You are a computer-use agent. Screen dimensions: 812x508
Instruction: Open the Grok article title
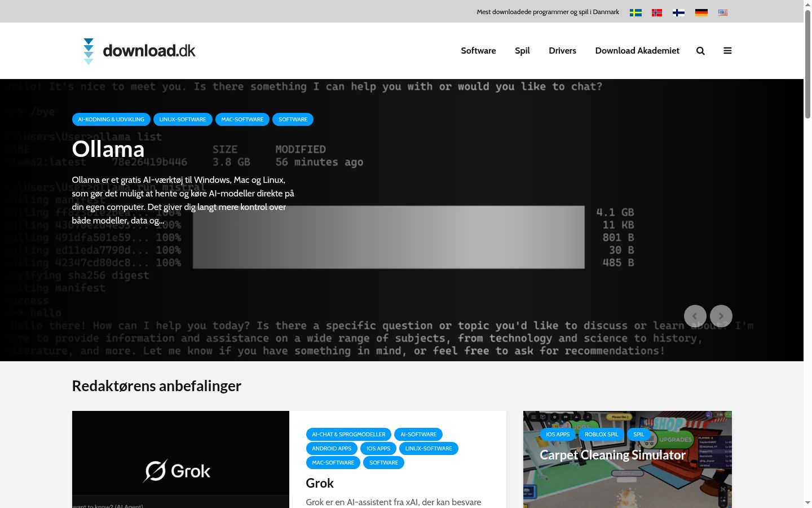[320, 483]
